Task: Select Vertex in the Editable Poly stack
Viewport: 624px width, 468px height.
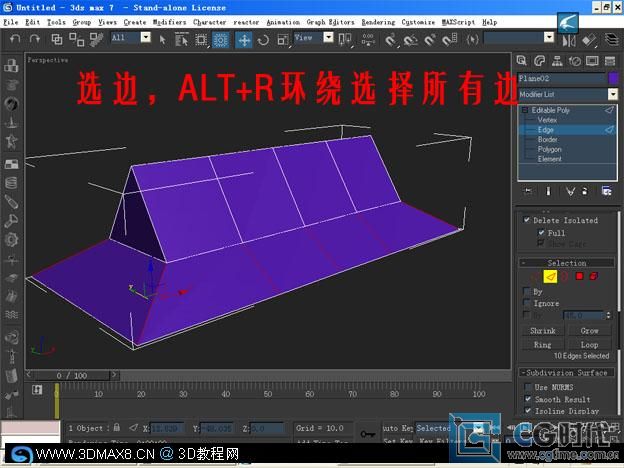Action: click(x=547, y=119)
